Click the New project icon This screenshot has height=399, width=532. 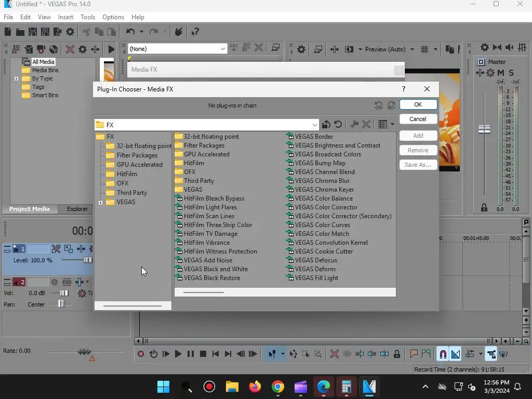point(8,32)
